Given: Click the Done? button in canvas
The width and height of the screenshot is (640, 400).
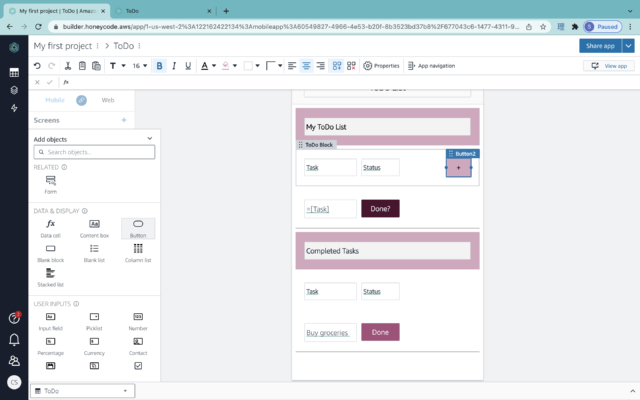Looking at the screenshot, I should click(380, 209).
